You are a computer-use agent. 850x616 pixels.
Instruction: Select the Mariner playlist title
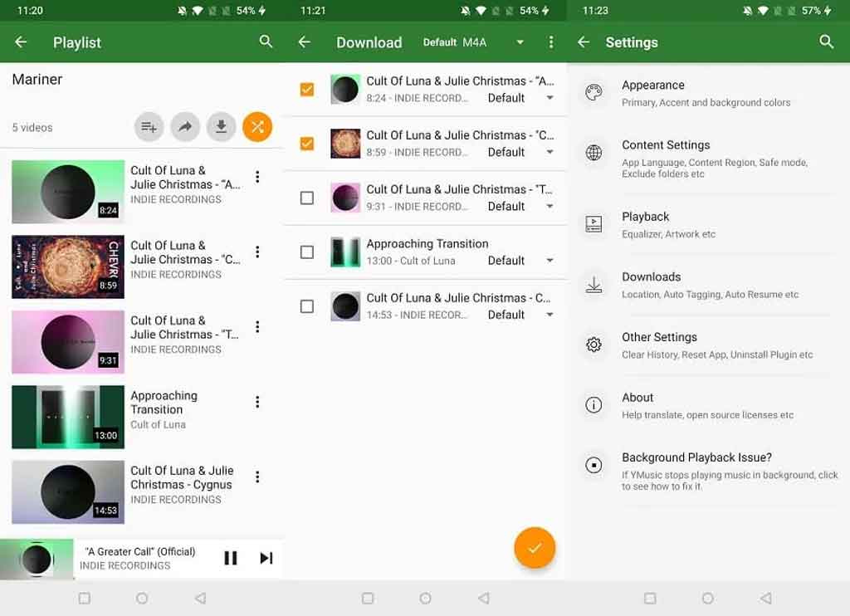point(37,80)
